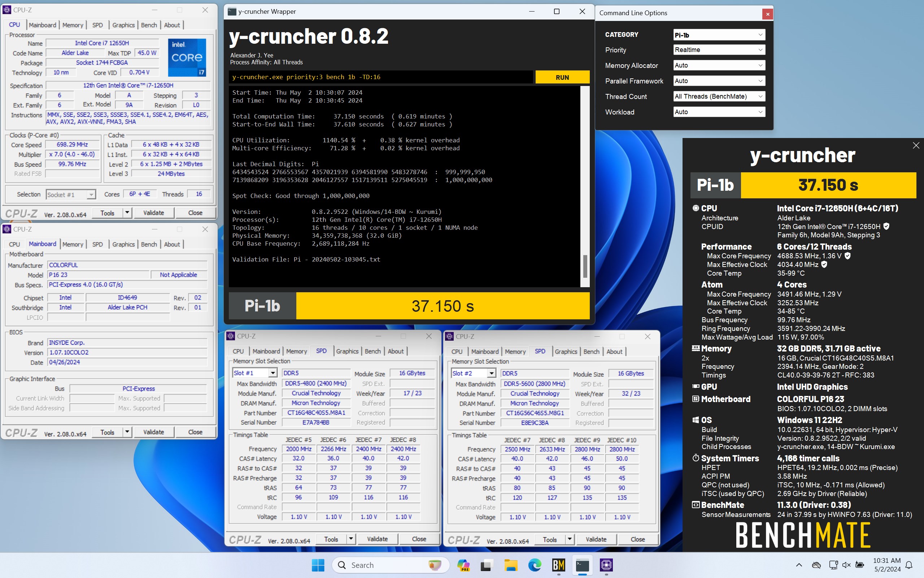
Task: Open SPD tab in Mainboard CPU-Z window
Action: (97, 244)
